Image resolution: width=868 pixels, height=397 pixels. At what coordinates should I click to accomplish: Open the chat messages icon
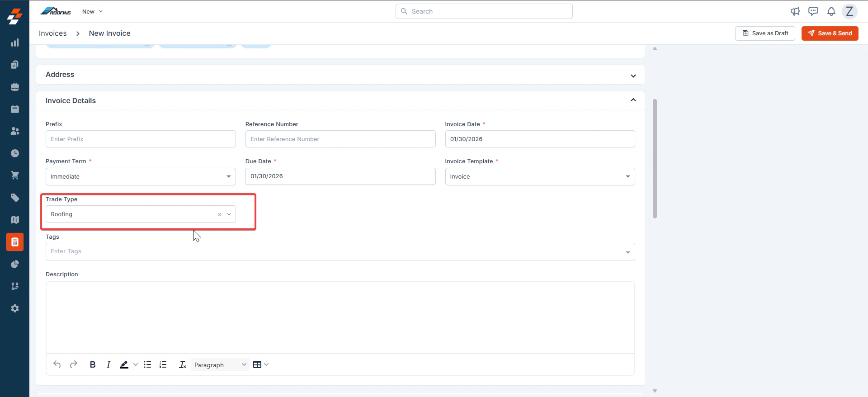point(813,11)
